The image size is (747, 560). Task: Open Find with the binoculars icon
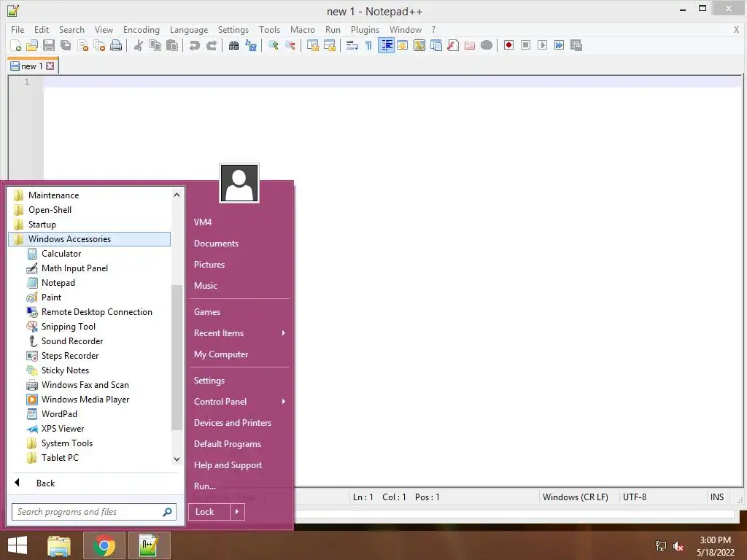click(x=234, y=45)
